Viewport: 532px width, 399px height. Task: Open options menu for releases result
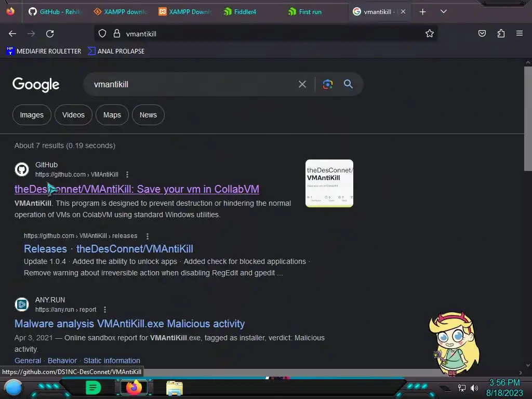click(147, 236)
